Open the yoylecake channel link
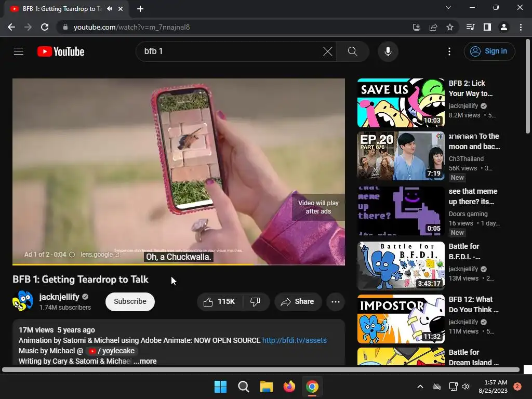Screen dimensions: 532x399 click(x=112, y=351)
